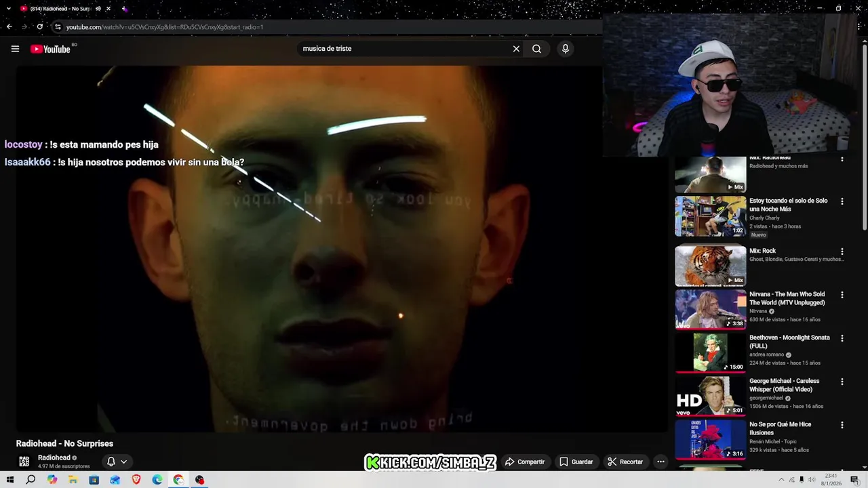Toggle the subscription notification bell
This screenshot has height=488, width=868.
pyautogui.click(x=111, y=462)
